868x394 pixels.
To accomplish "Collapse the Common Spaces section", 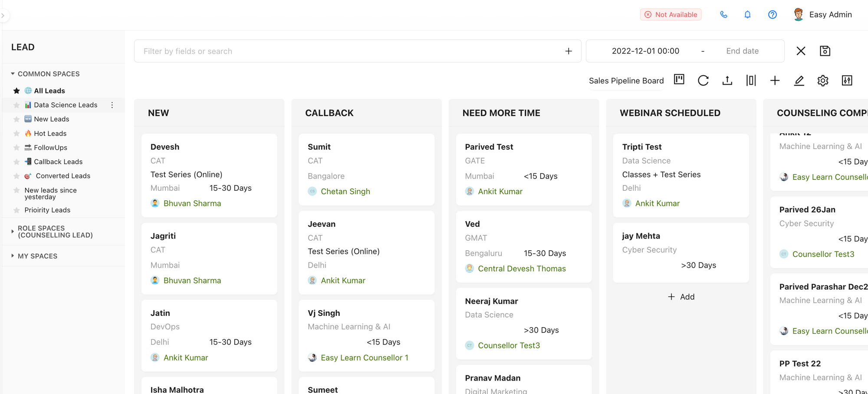I will click(13, 74).
